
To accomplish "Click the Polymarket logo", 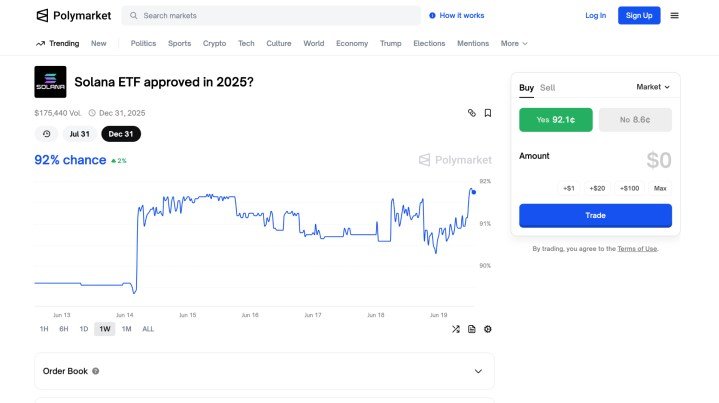I will point(73,16).
